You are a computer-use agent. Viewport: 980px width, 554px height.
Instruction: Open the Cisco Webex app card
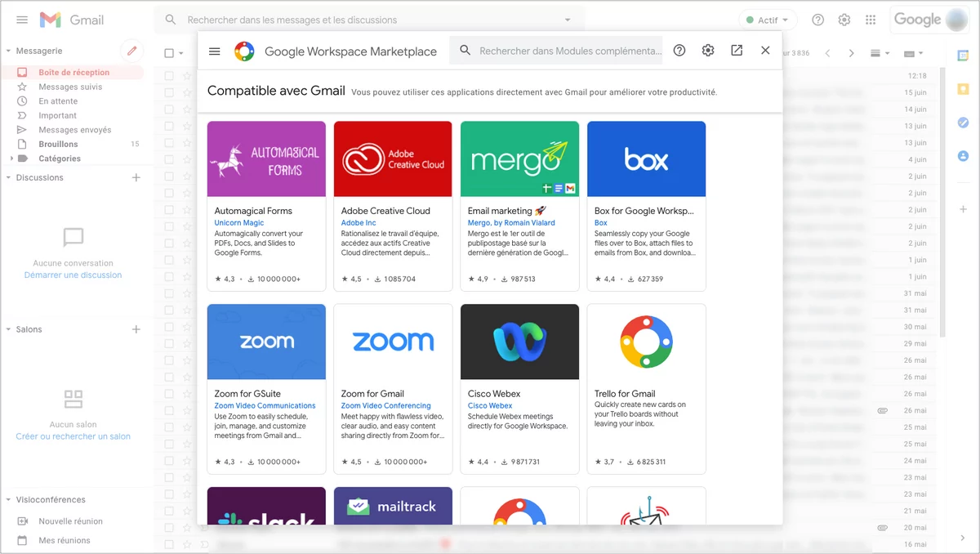[519, 389]
